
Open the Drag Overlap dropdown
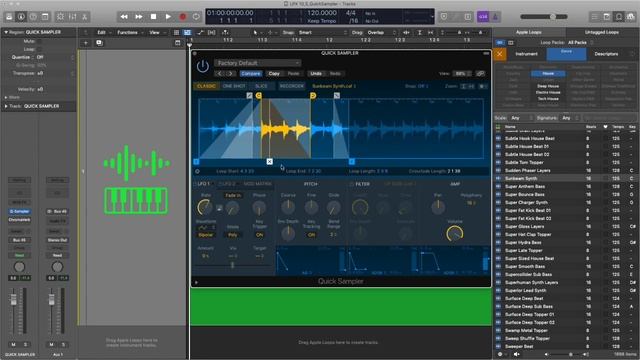tap(381, 32)
